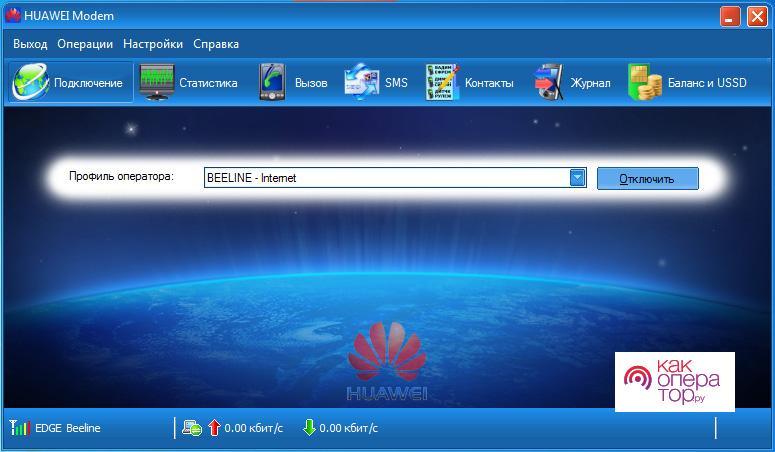Click the EDGE Beeline network status text
Viewport: 775px width, 452px height.
(x=68, y=428)
